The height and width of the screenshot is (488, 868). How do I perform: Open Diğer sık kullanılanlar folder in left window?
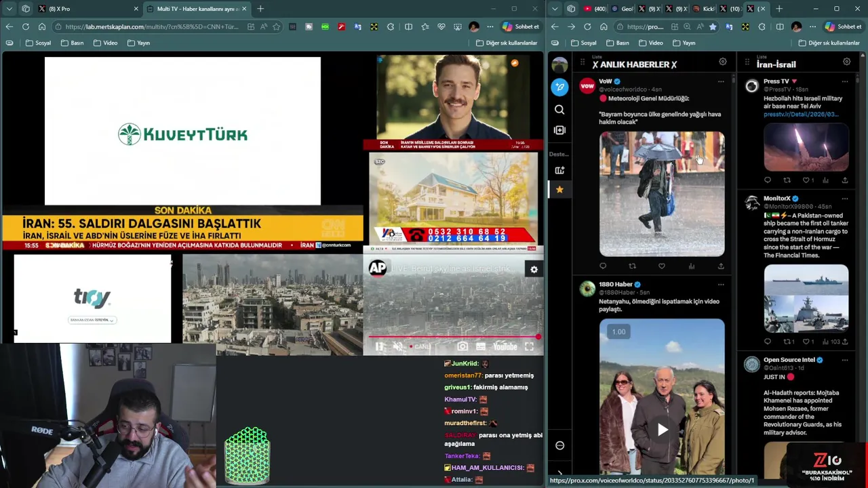[507, 43]
